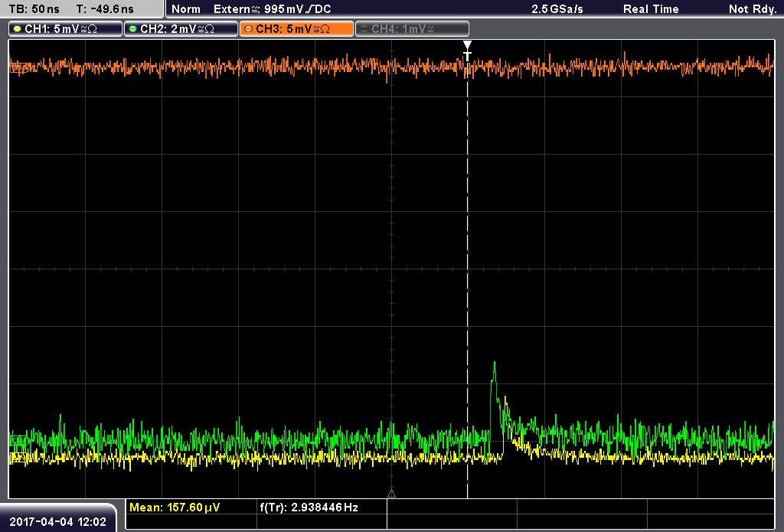Viewport: 784px width, 532px height.
Task: Click the f(Tr): 2.938446 Hz readout
Action: coord(309,508)
